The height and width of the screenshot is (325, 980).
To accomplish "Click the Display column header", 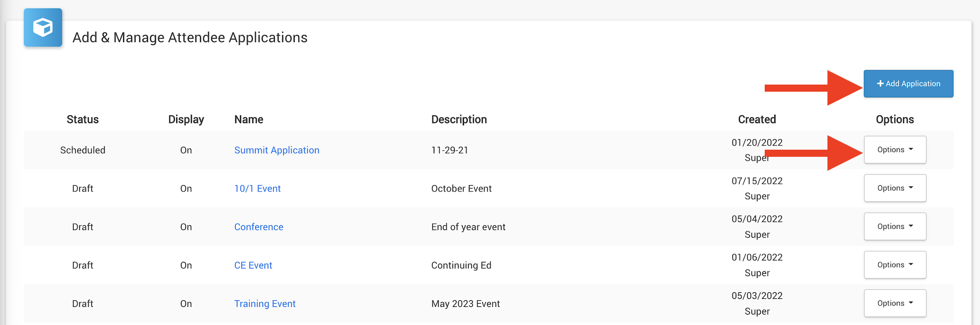I will (x=186, y=119).
